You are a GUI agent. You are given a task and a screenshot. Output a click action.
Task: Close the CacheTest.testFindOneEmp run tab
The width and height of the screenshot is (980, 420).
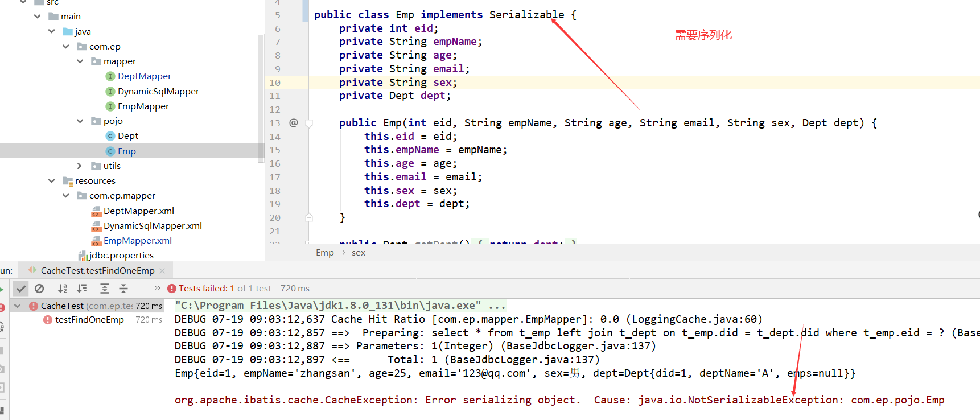point(163,271)
